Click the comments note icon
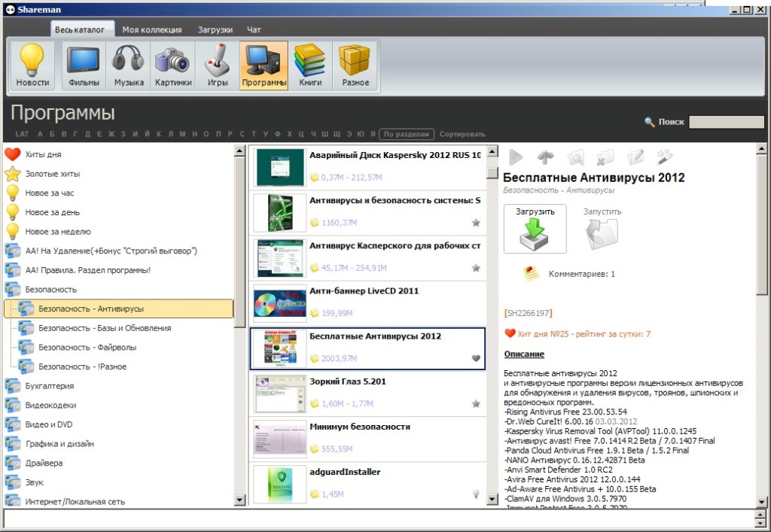This screenshot has width=771, height=532. [531, 274]
